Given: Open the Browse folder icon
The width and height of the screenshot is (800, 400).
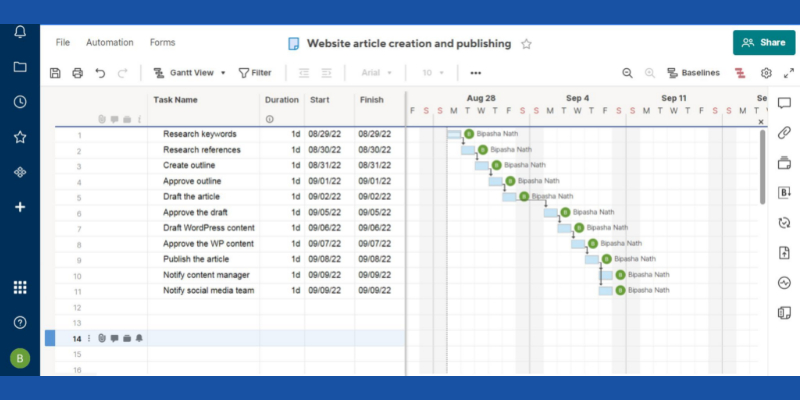Looking at the screenshot, I should [x=20, y=67].
